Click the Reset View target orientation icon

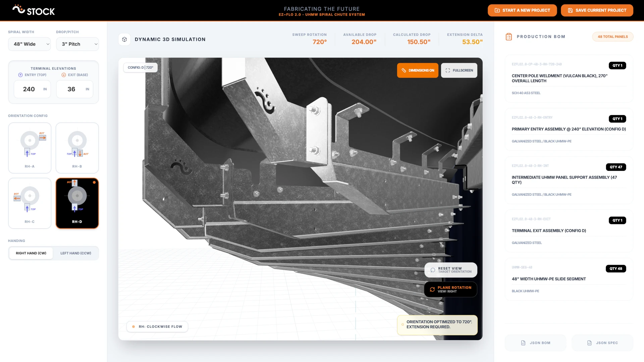coord(432,270)
